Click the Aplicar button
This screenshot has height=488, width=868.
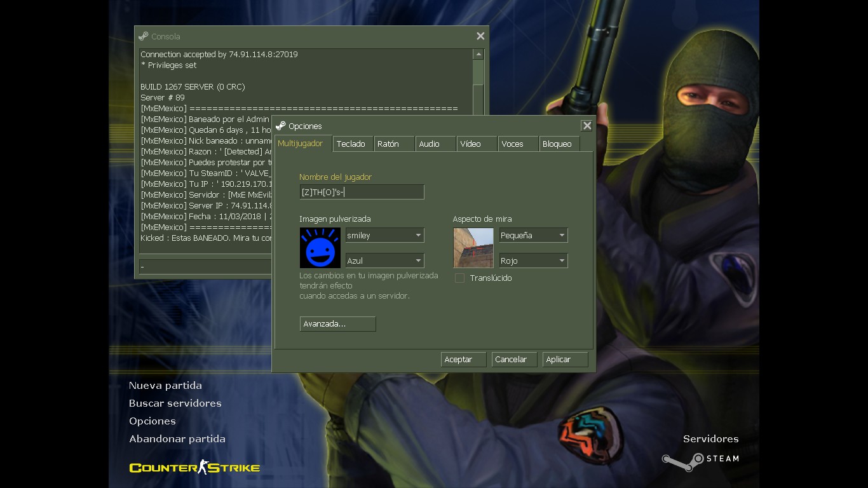point(565,360)
